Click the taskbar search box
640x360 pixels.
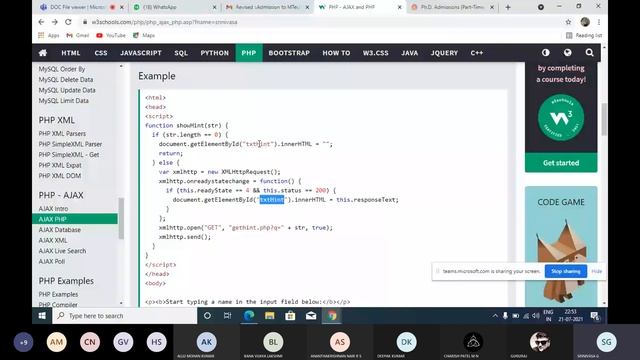click(124, 316)
